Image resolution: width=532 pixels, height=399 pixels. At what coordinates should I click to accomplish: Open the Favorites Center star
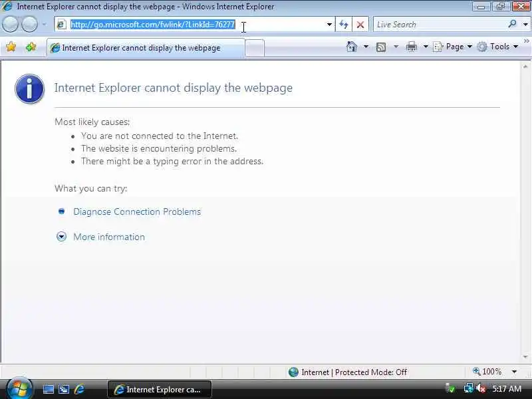pyautogui.click(x=11, y=47)
